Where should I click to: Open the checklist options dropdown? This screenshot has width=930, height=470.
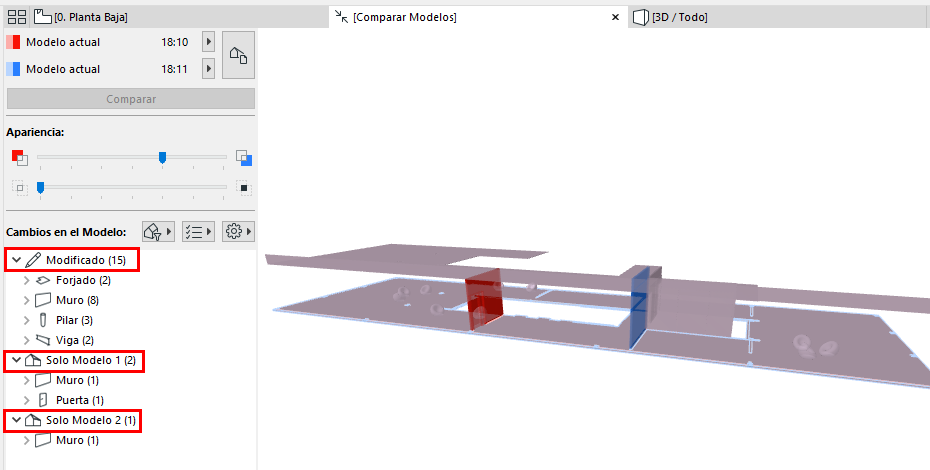(198, 231)
